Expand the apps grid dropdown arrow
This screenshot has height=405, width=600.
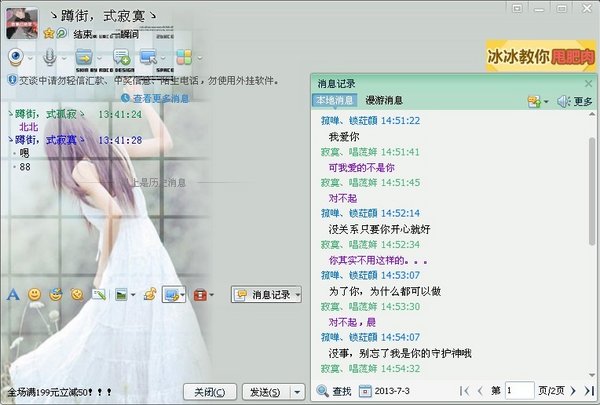click(199, 59)
